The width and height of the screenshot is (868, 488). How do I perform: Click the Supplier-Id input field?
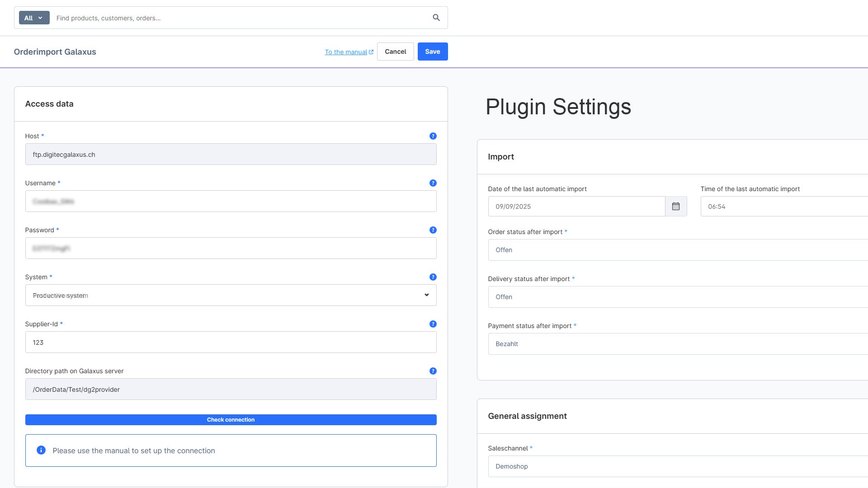pyautogui.click(x=231, y=342)
